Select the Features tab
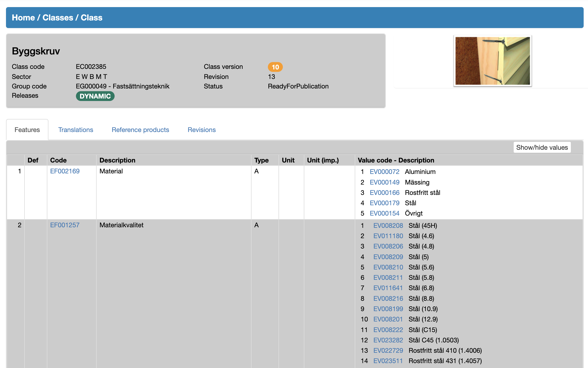Viewport: 588px width, 368px height. tap(27, 130)
